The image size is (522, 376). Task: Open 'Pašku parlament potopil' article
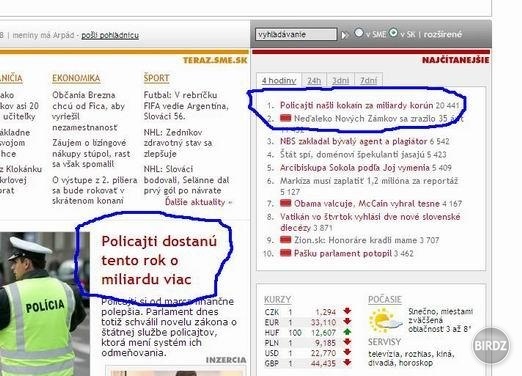coord(343,253)
